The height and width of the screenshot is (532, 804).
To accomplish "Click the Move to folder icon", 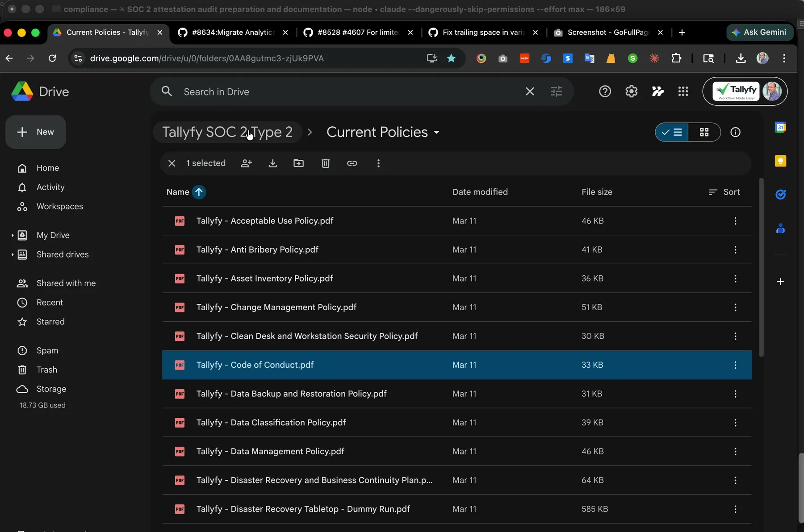I will pyautogui.click(x=298, y=163).
